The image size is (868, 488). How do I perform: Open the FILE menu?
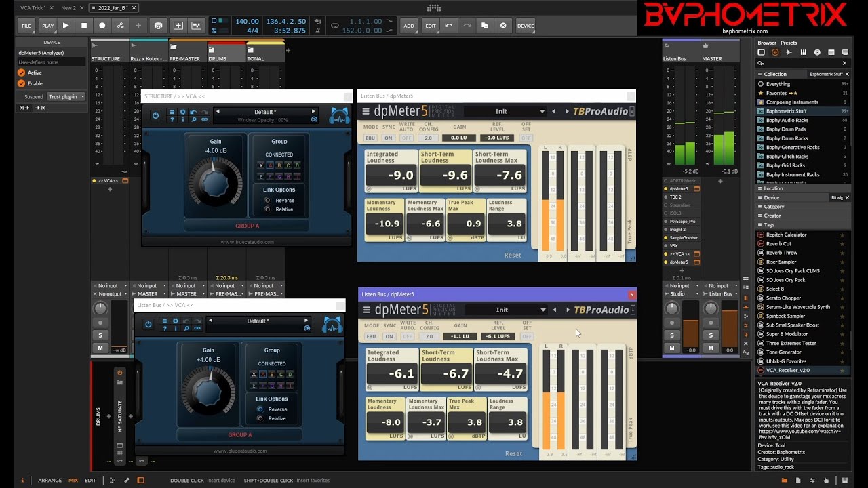tap(26, 26)
